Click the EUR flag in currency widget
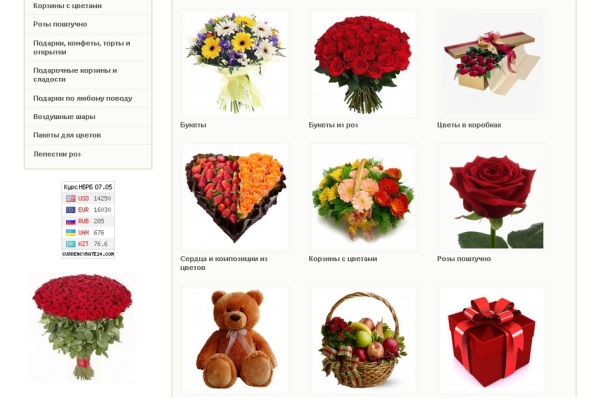The height and width of the screenshot is (400, 600). 71,210
